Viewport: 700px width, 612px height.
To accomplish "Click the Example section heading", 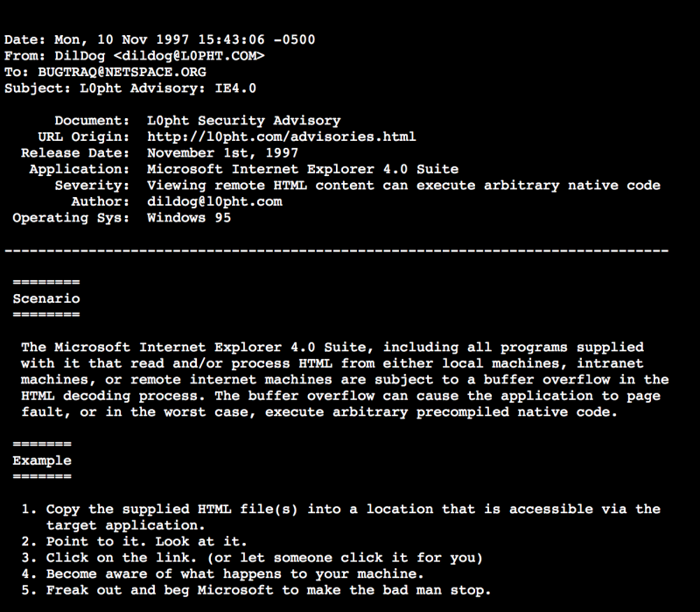I will pos(42,461).
